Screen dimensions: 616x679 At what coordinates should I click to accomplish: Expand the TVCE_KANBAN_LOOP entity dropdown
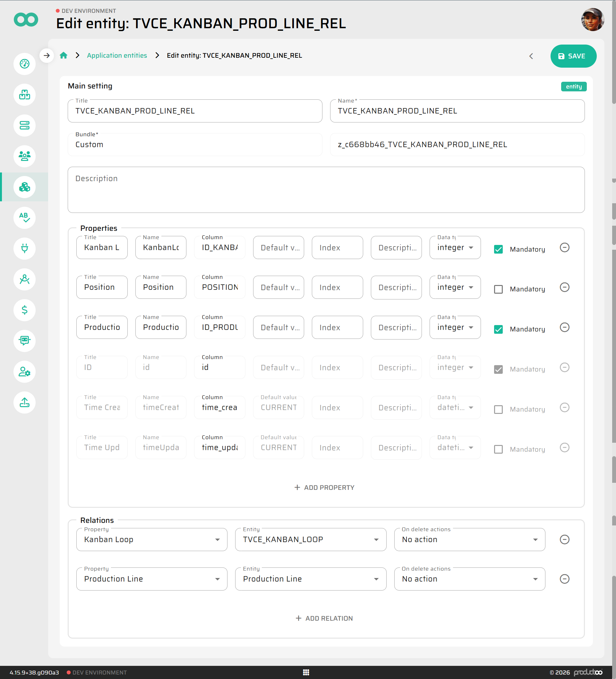(310, 540)
